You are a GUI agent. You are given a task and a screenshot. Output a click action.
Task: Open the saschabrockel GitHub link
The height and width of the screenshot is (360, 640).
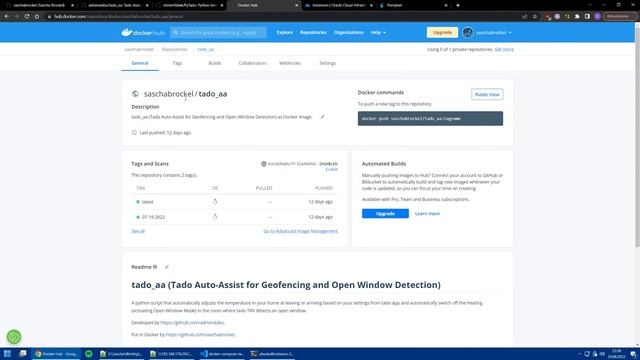point(200,334)
